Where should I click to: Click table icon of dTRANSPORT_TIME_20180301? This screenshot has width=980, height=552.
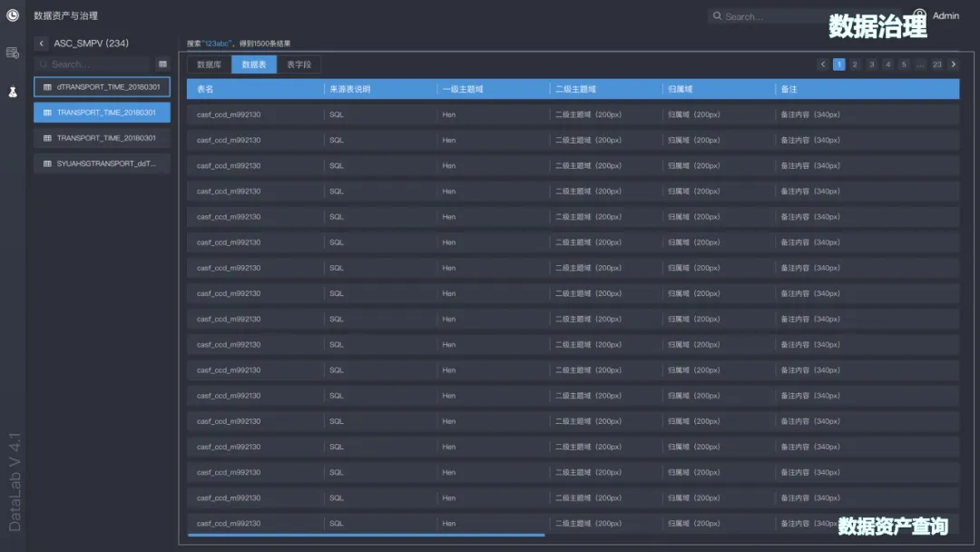47,87
